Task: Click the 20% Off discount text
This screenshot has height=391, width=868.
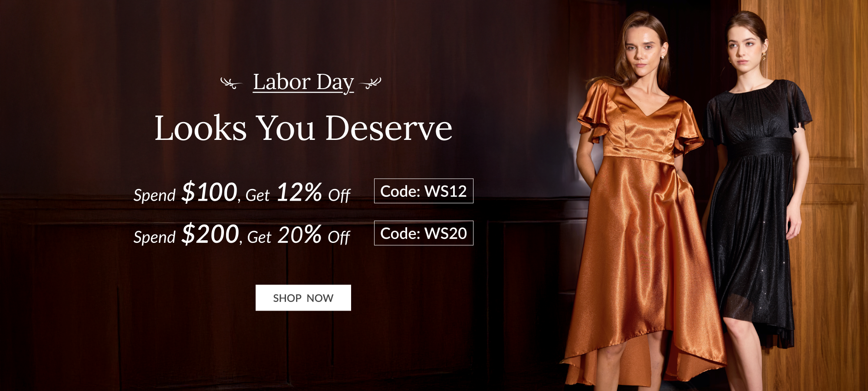Action: tap(313, 235)
